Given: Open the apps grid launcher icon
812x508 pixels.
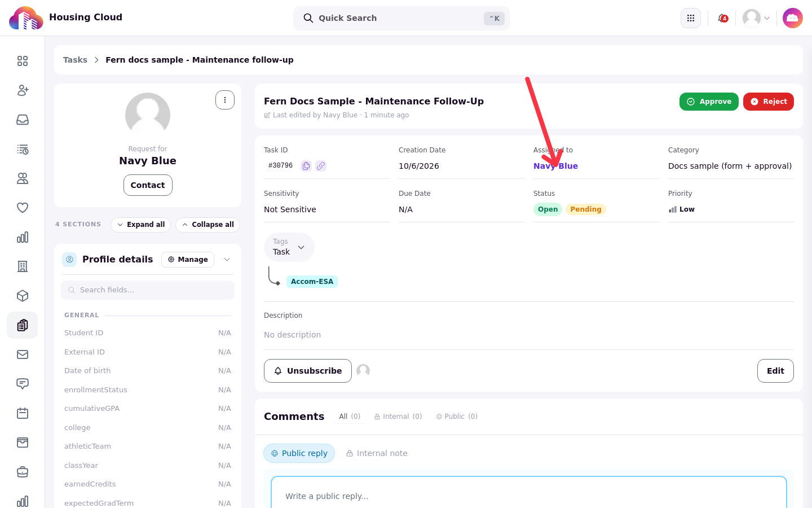Looking at the screenshot, I should tap(691, 18).
